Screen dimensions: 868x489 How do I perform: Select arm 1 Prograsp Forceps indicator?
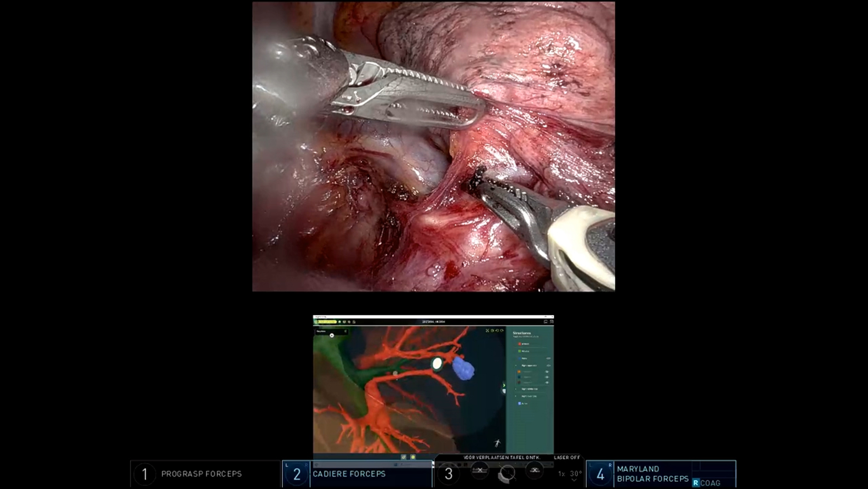point(205,474)
